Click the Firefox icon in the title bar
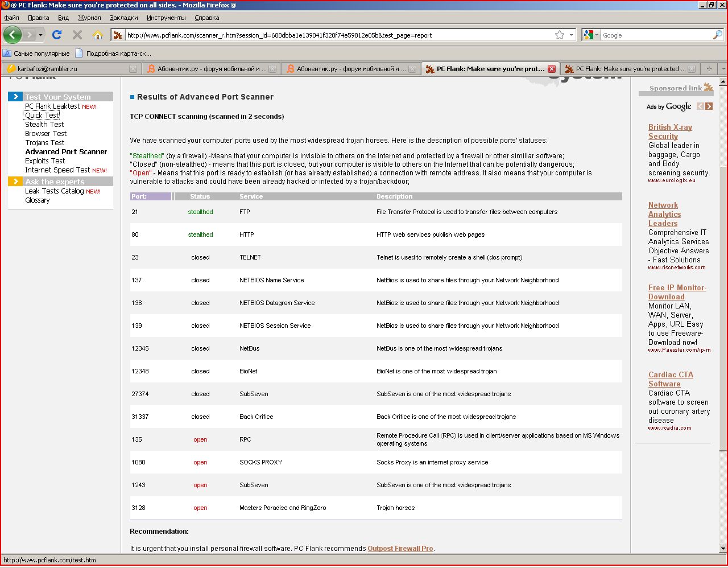Screen dimensions: 728x568 pyautogui.click(x=6, y=5)
